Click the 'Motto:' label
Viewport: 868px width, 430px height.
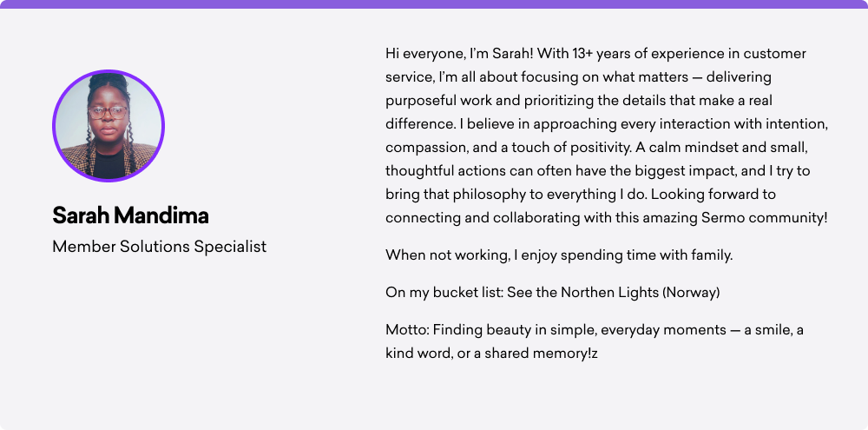pyautogui.click(x=407, y=330)
